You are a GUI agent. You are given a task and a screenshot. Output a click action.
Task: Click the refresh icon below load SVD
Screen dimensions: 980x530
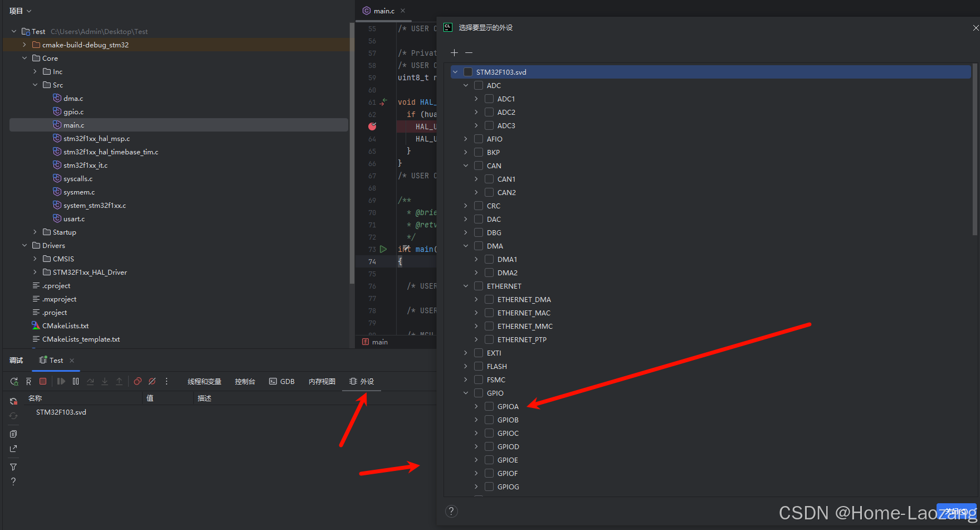point(14,416)
